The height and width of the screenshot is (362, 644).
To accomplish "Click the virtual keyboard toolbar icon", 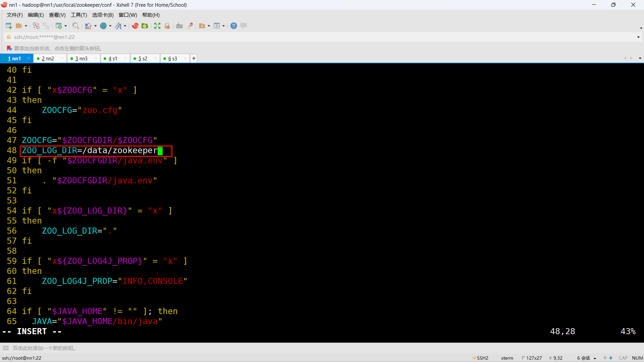I will tap(179, 26).
